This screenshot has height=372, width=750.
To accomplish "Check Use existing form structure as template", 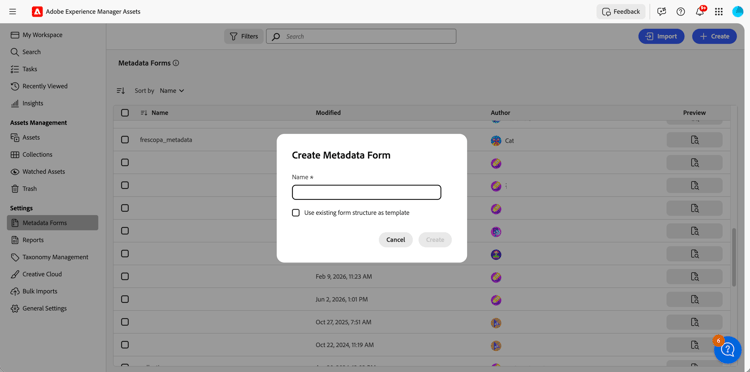I will (296, 213).
